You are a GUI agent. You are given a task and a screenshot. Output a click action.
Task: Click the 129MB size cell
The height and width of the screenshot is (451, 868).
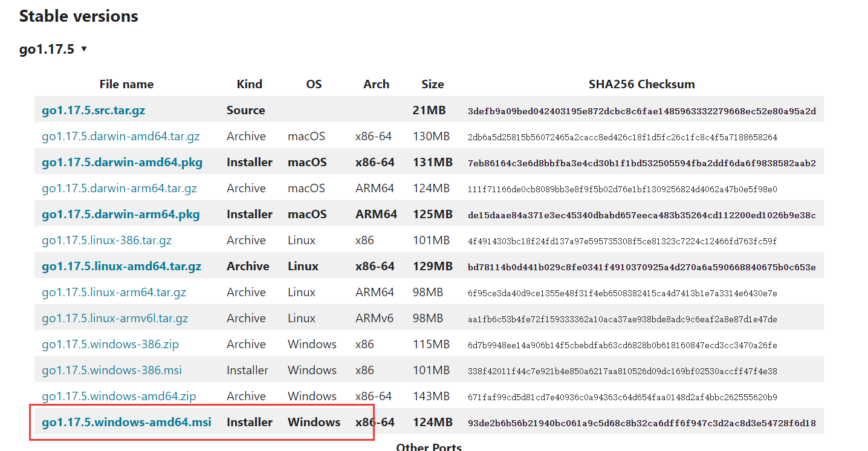coord(433,267)
